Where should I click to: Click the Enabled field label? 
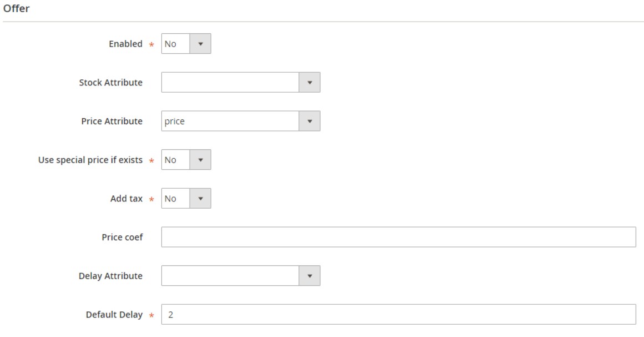(125, 44)
